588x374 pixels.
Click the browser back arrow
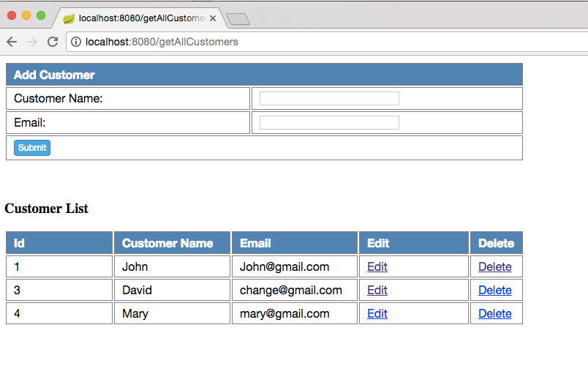[11, 42]
